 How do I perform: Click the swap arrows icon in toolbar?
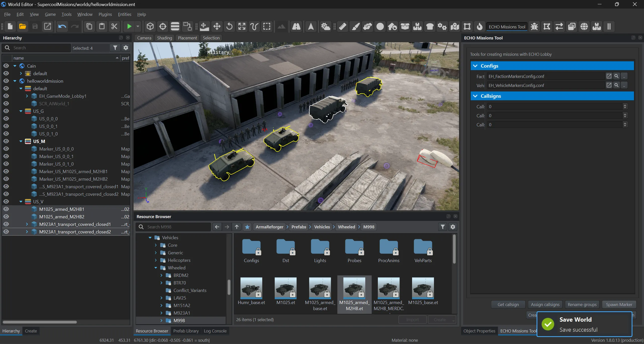click(x=559, y=26)
